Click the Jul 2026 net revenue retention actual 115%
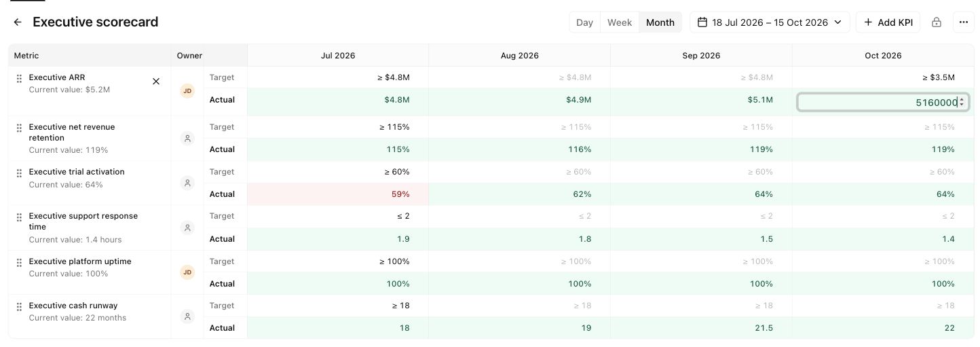Image resolution: width=980 pixels, height=347 pixels. pos(398,149)
